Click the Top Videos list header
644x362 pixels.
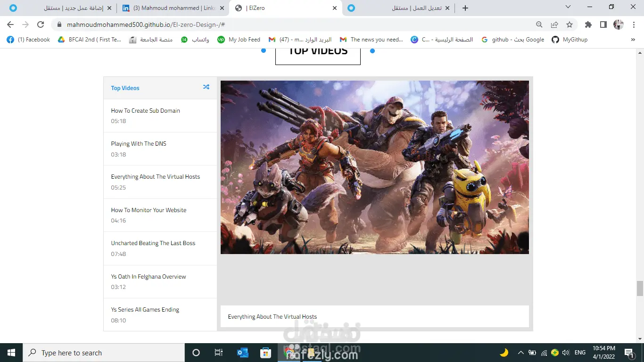pos(160,88)
